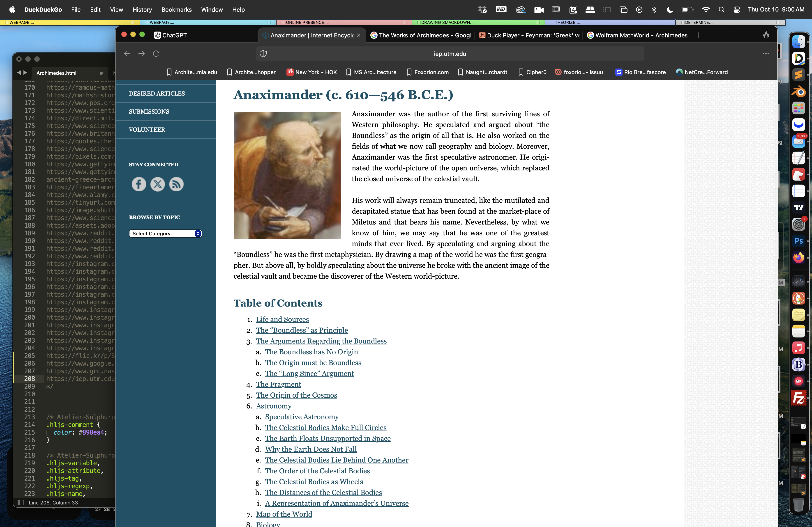Viewport: 812px width, 527px height.
Task: Switch to the Wolfram MathWorld tab
Action: (637, 35)
